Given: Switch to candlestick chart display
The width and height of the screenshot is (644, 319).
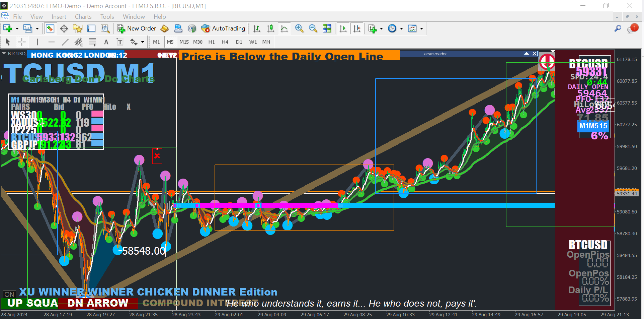Looking at the screenshot, I should click(x=270, y=28).
